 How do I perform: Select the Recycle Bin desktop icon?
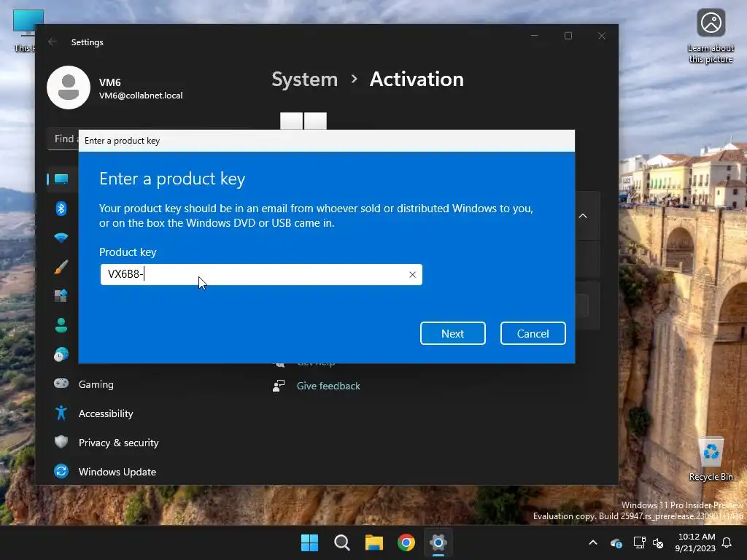(711, 459)
